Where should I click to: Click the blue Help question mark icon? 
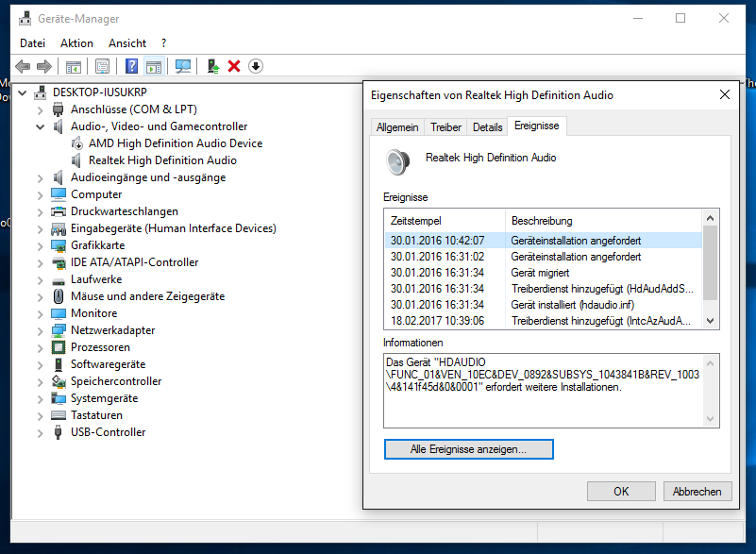pos(131,66)
